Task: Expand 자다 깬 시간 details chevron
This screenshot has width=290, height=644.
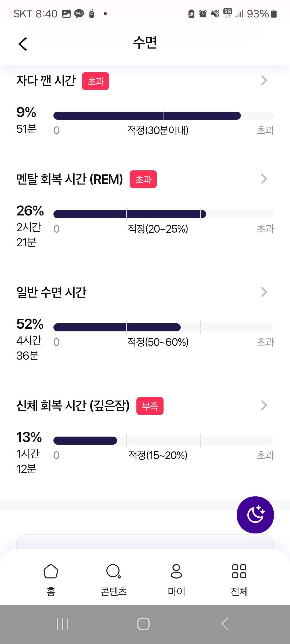Action: [x=264, y=80]
